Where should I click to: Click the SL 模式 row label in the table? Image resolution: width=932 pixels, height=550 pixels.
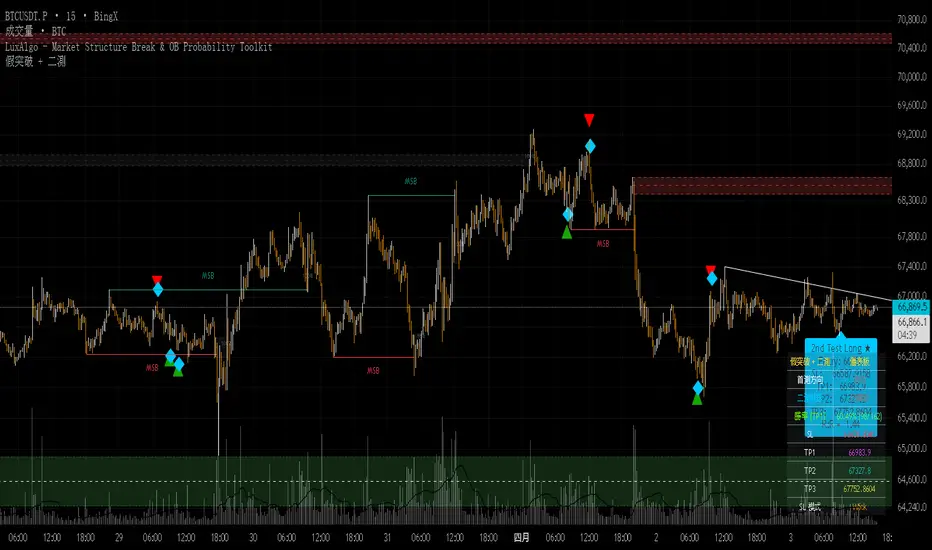point(810,507)
